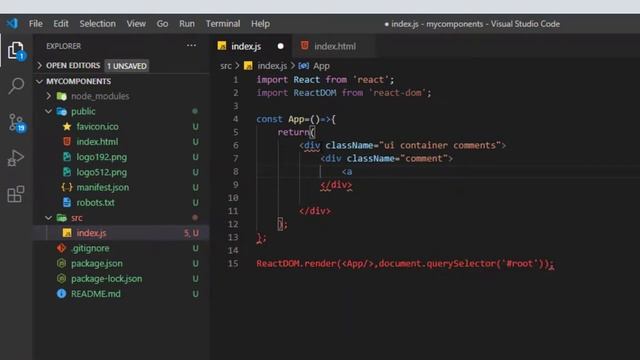Expand the Open Editors section
This screenshot has height=360, width=640.
coord(40,65)
